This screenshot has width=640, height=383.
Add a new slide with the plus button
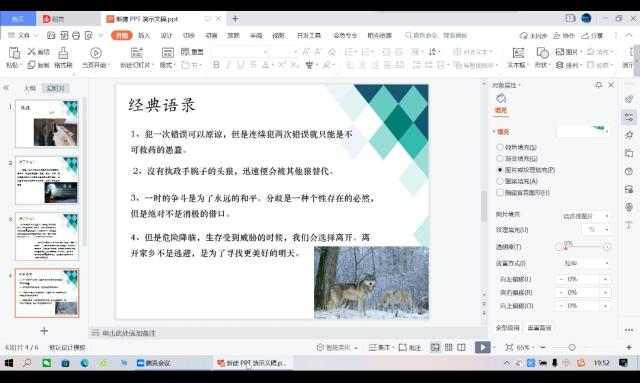point(44,331)
